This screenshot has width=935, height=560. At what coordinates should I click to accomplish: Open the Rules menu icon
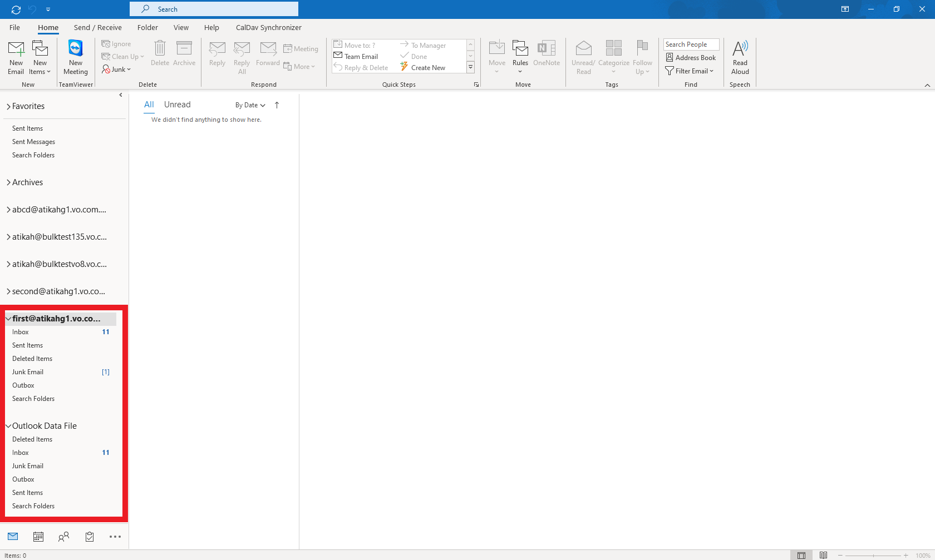tap(520, 57)
